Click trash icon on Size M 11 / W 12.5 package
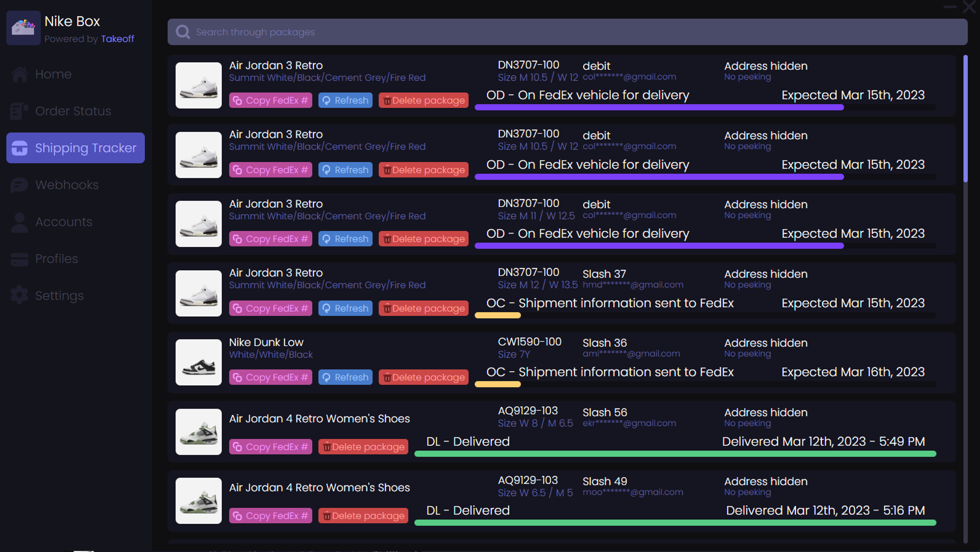 coord(387,239)
